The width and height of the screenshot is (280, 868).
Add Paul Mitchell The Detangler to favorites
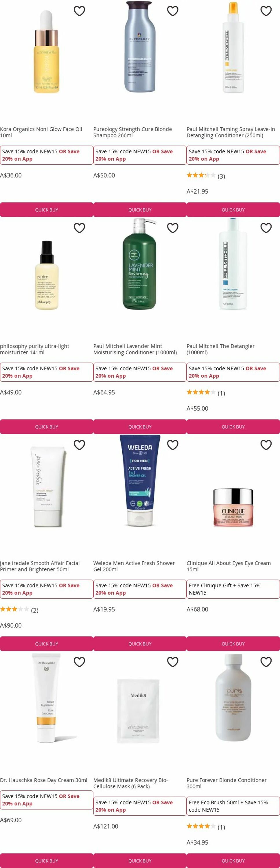pyautogui.click(x=266, y=228)
